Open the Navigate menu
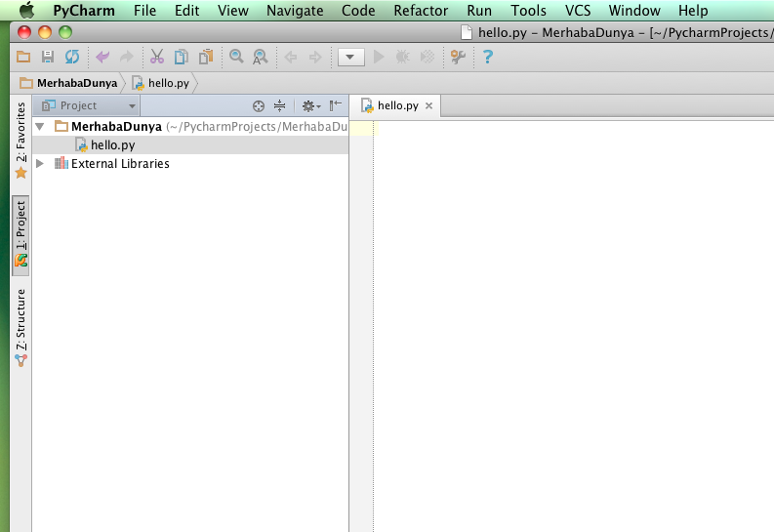Image resolution: width=774 pixels, height=532 pixels. (x=295, y=11)
